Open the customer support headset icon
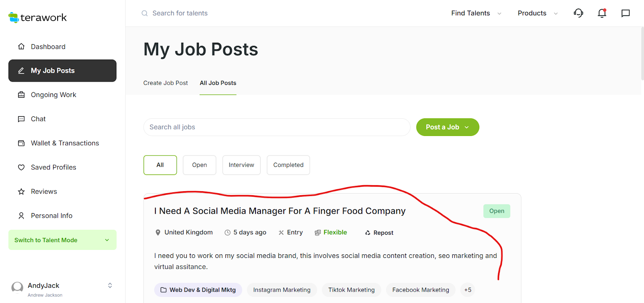The height and width of the screenshot is (303, 644). 578,13
